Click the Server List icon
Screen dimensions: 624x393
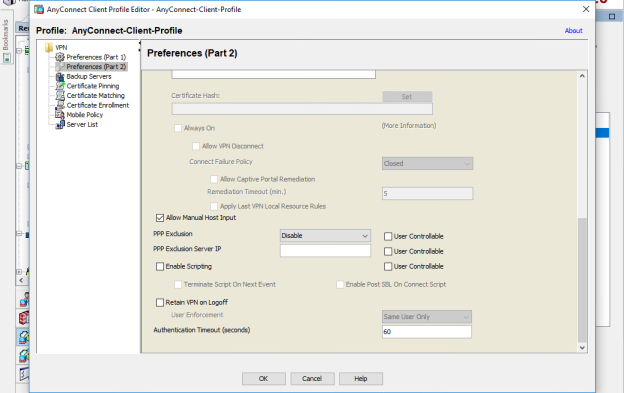[60, 125]
